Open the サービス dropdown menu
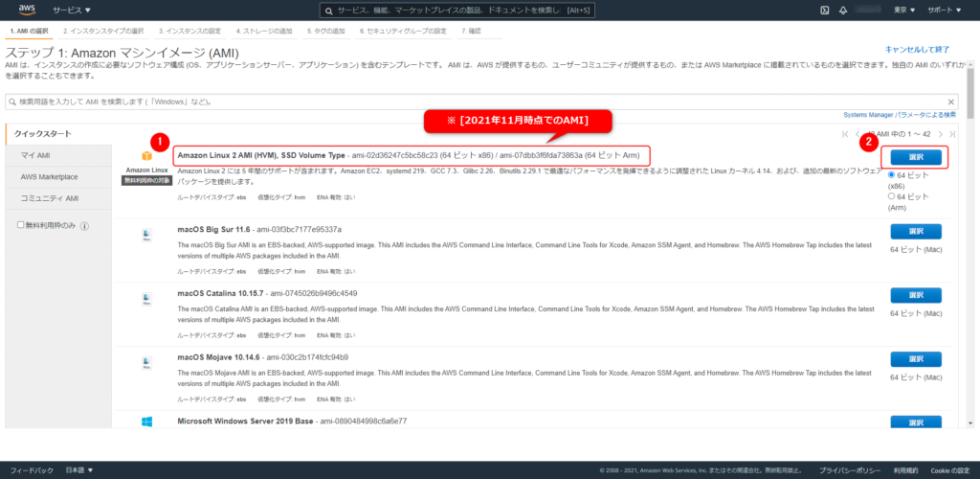The image size is (980, 479). click(x=72, y=10)
